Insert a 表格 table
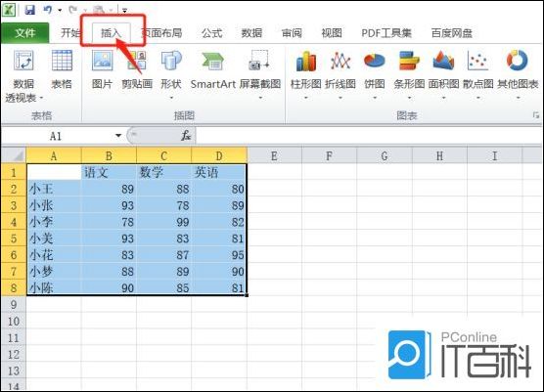Screen dimensions: 544x392 (62, 69)
